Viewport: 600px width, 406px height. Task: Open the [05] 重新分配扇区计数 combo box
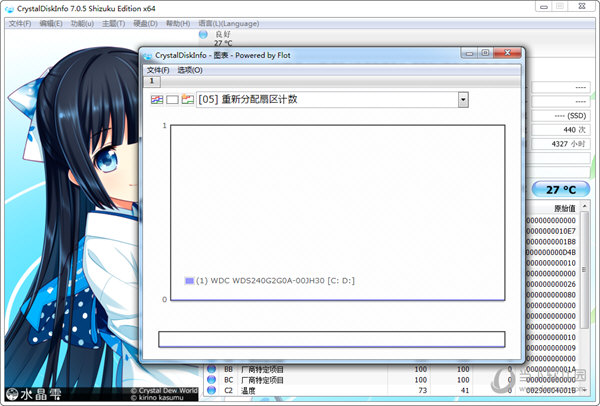332,100
